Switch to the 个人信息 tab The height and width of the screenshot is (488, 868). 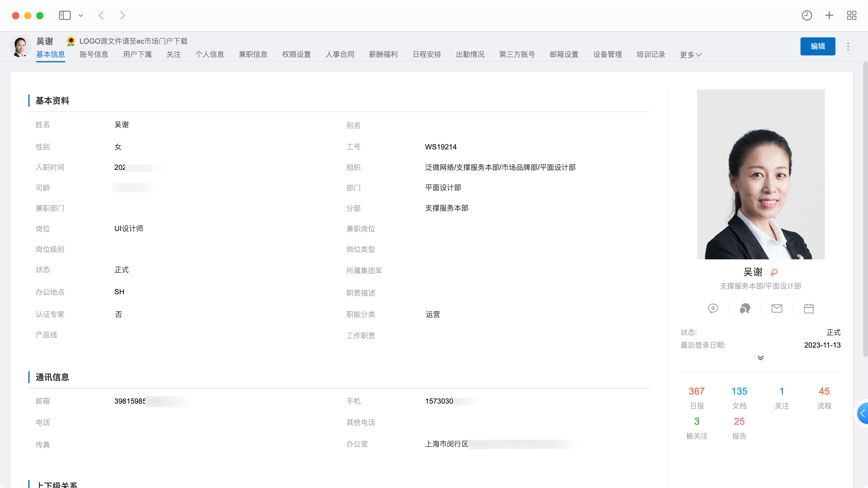tap(209, 55)
